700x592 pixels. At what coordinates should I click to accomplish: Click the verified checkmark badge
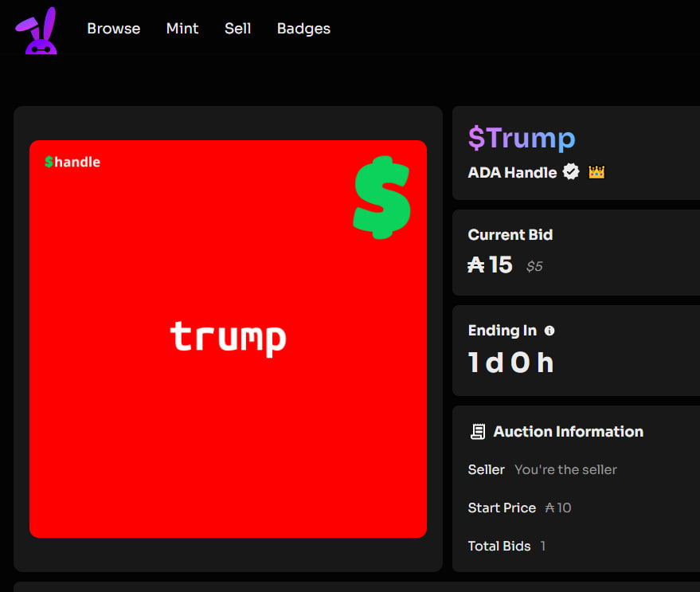pyautogui.click(x=570, y=171)
